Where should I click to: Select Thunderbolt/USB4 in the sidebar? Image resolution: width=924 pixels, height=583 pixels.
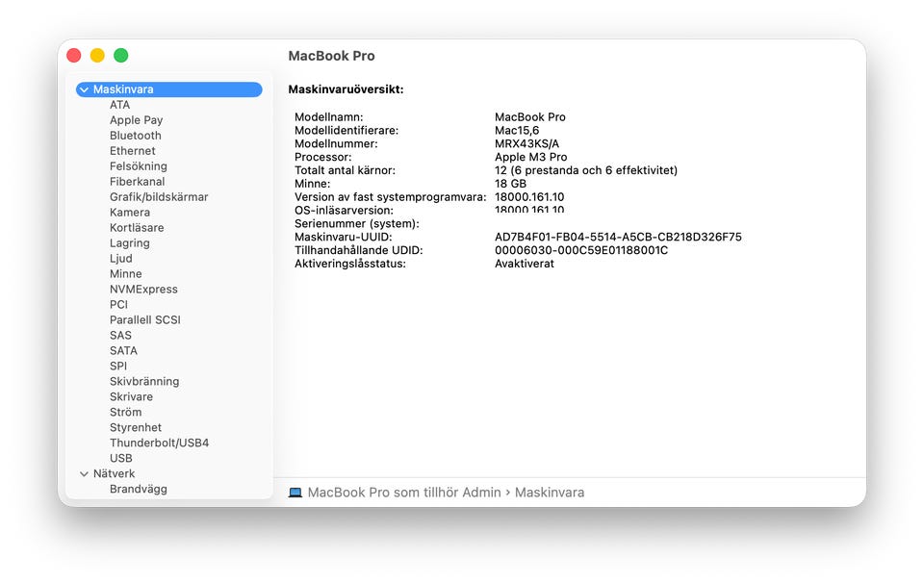[x=159, y=443]
